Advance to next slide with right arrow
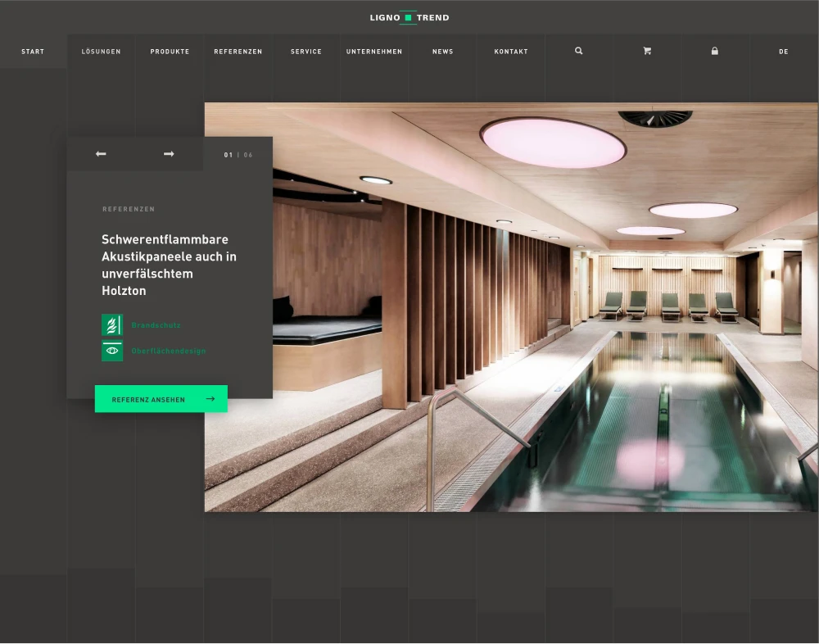819x644 pixels. point(169,154)
